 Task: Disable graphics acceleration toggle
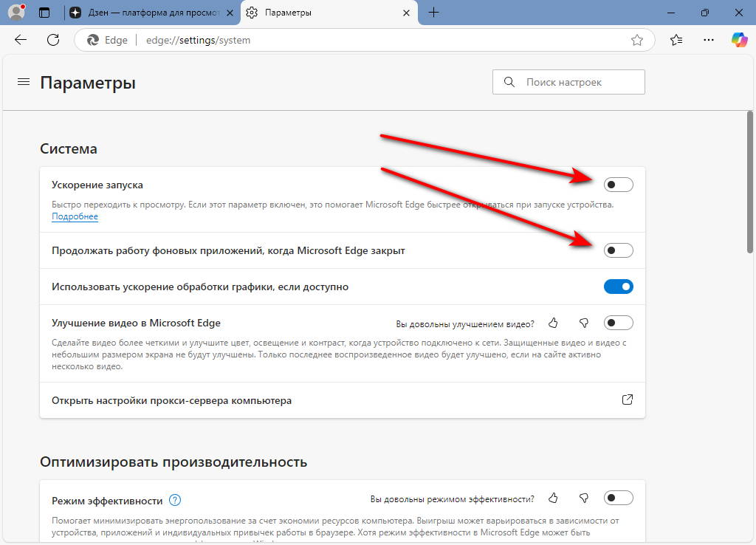click(619, 287)
